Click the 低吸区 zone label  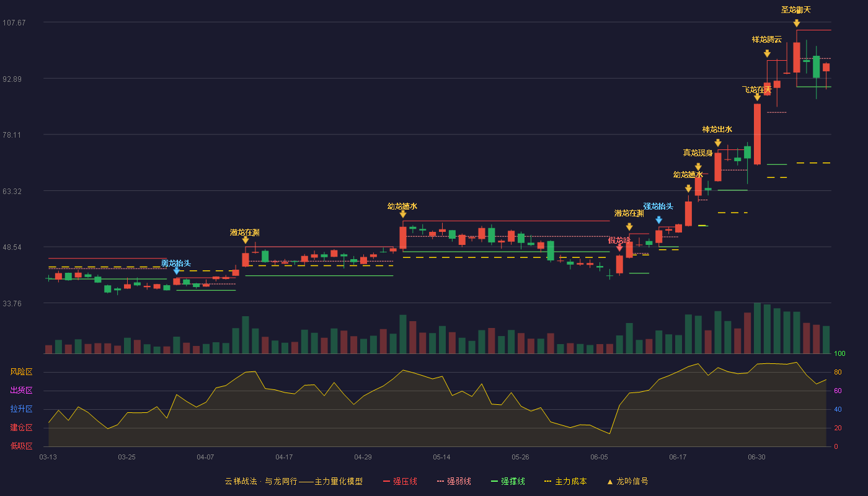(x=22, y=446)
